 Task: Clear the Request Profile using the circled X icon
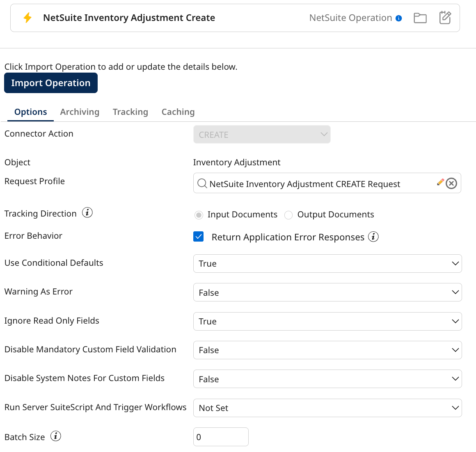click(452, 183)
